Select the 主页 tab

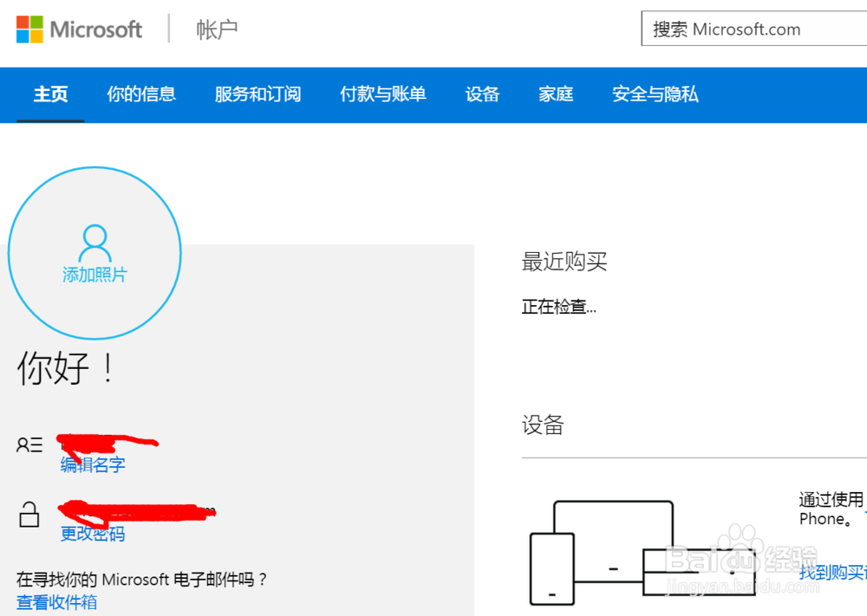tap(49, 95)
